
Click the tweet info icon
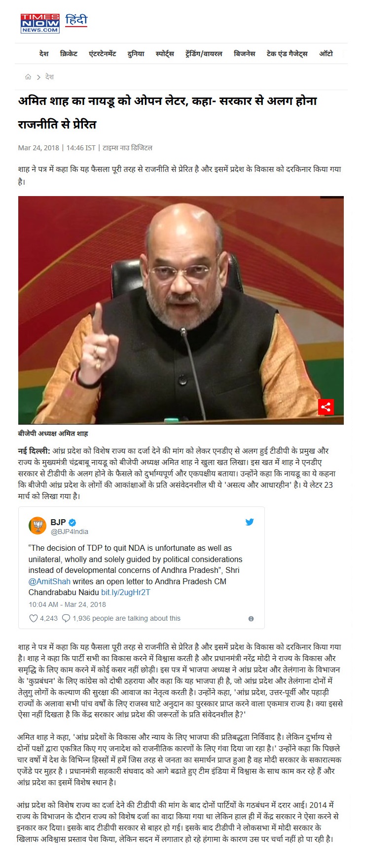(x=251, y=619)
